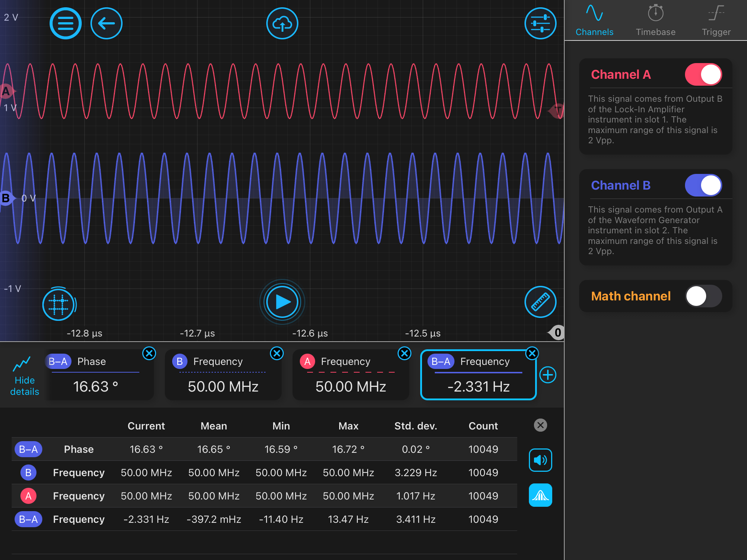Click the trigger time zero marker
The width and height of the screenshot is (747, 560).
557,332
